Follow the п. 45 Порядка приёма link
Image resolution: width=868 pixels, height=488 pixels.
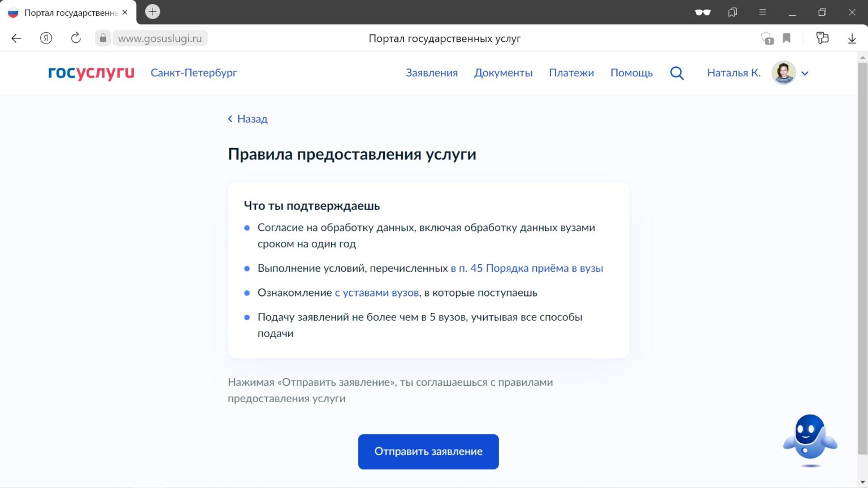527,268
